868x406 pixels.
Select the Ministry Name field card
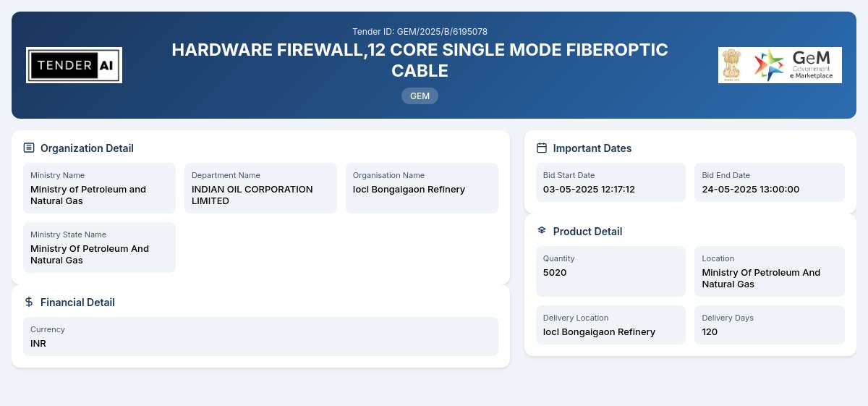point(99,188)
